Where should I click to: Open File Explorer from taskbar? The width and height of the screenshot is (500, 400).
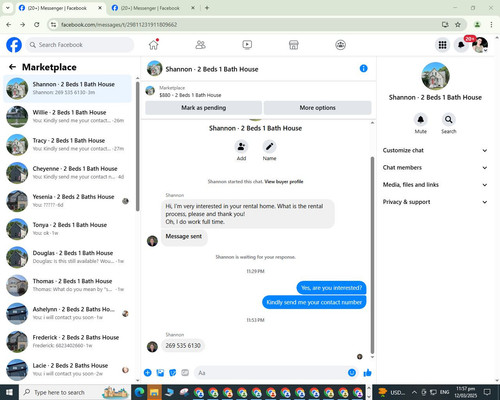point(154,392)
